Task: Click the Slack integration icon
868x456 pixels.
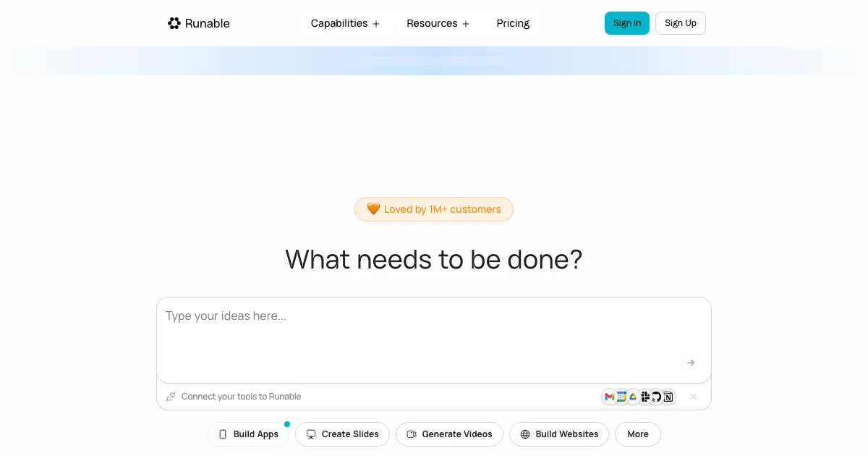Action: [645, 397]
